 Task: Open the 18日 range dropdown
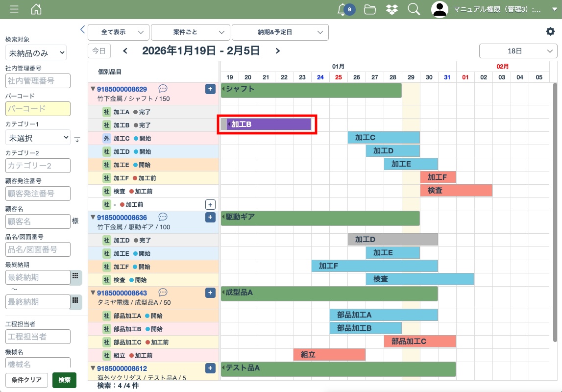[518, 51]
